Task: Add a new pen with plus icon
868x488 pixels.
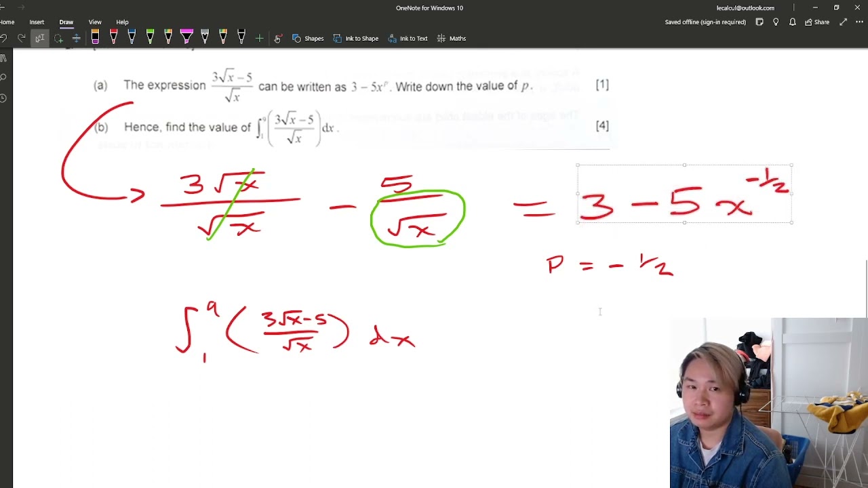Action: point(259,39)
